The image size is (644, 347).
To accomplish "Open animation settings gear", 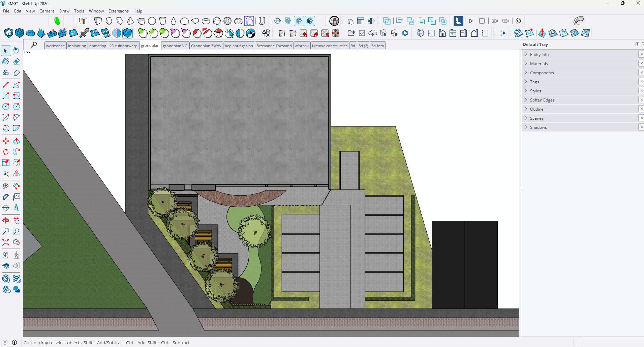I will point(518,21).
